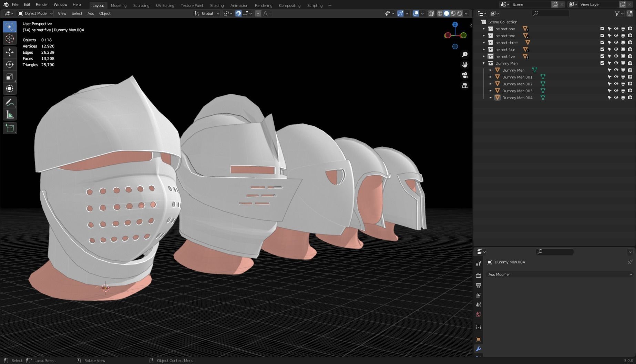
Task: Open the Global transform orientation dropdown
Action: (207, 13)
